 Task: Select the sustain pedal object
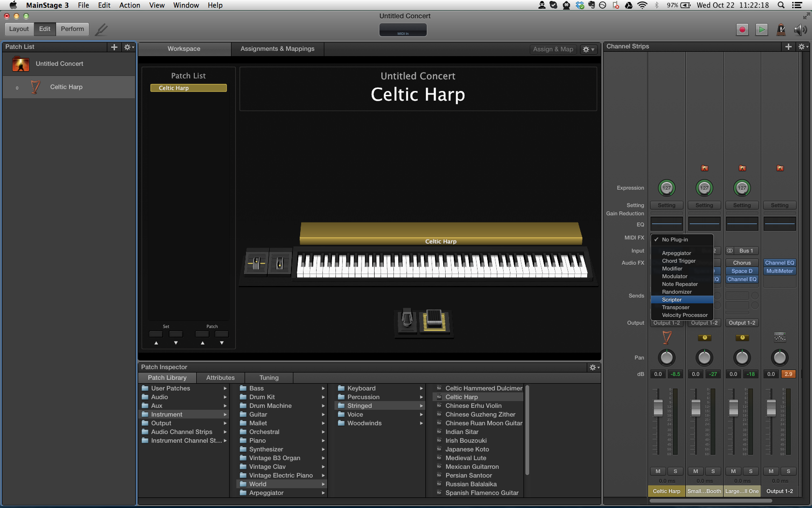coord(407,320)
